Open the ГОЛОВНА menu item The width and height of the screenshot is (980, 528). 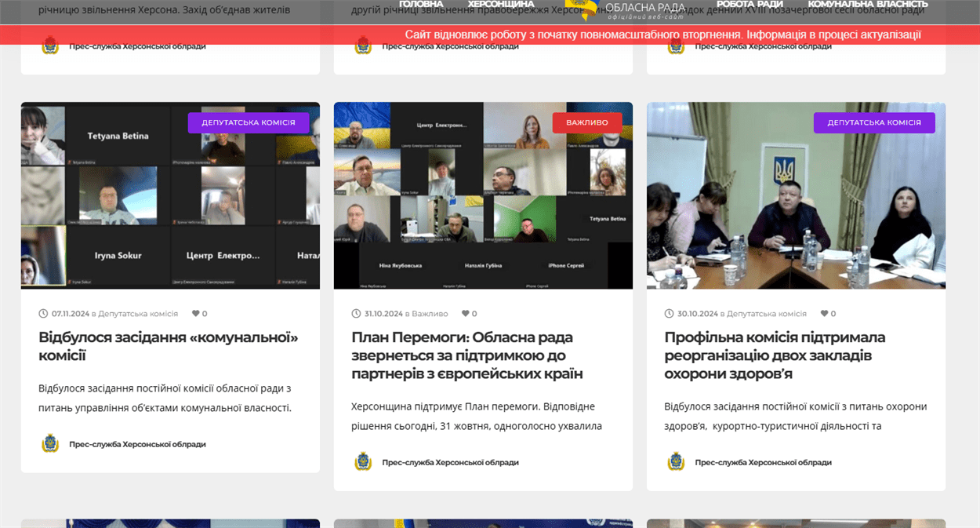[421, 5]
